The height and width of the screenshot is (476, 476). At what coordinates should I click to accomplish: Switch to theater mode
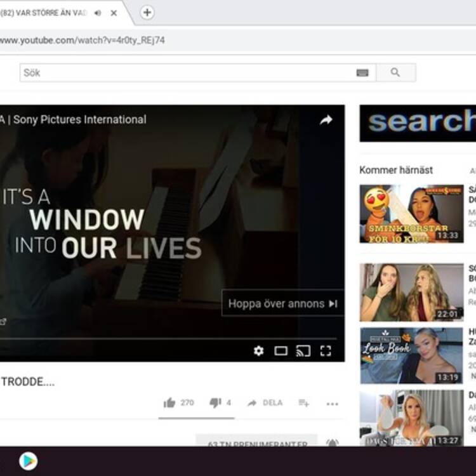coord(281,351)
